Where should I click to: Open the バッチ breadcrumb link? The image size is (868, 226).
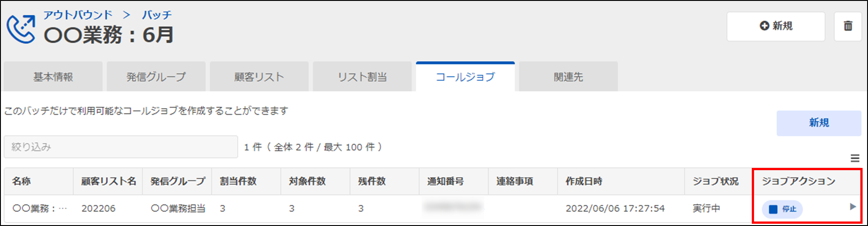(x=157, y=15)
